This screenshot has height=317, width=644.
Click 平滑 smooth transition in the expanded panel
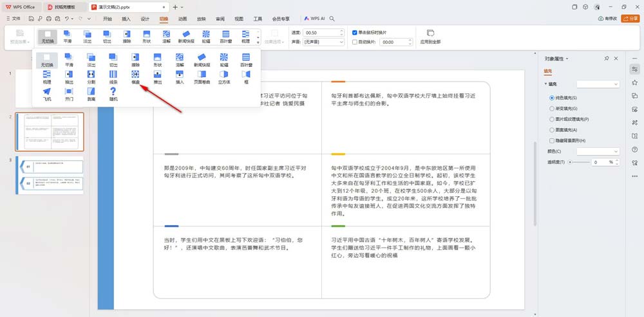(69, 60)
